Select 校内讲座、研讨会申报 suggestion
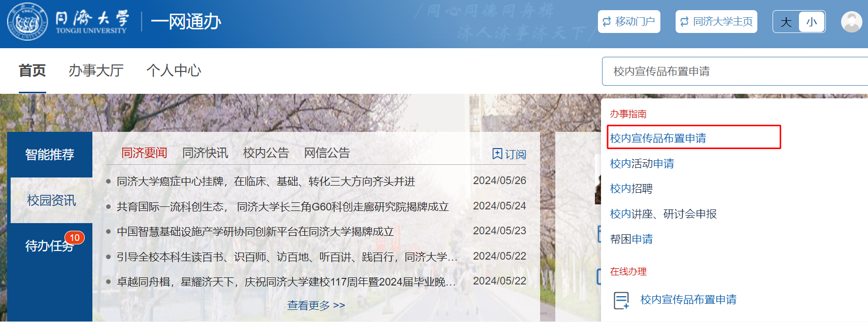The image size is (868, 322). (x=663, y=214)
